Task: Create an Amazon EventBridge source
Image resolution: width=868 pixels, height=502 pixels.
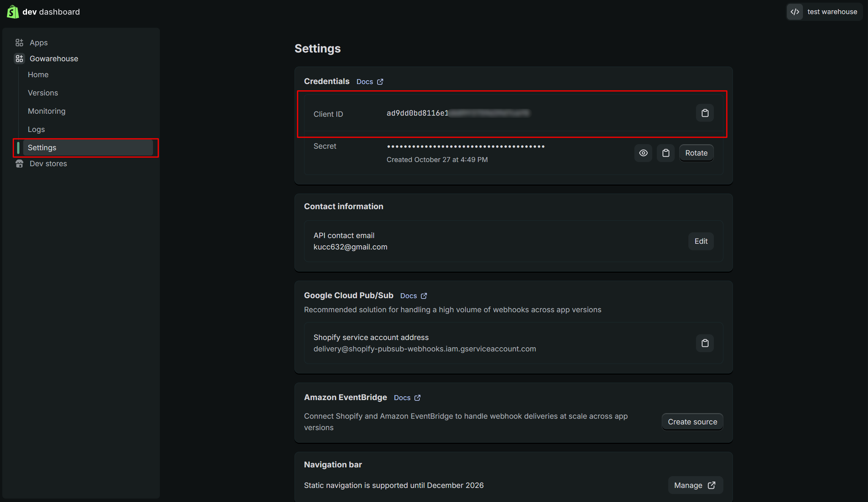Action: pyautogui.click(x=692, y=422)
